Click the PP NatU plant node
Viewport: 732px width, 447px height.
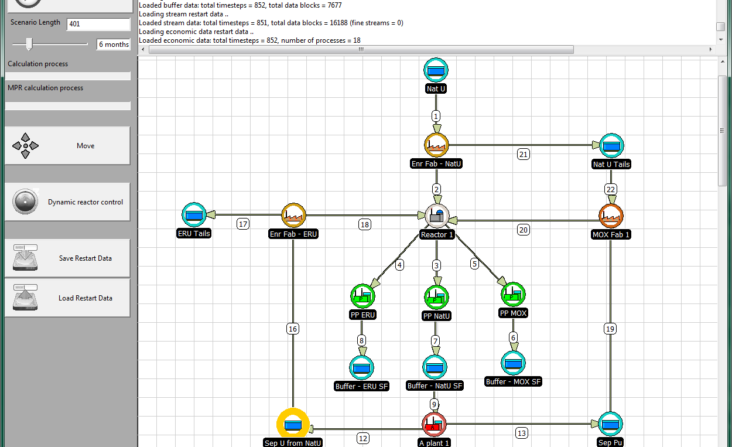[436, 297]
